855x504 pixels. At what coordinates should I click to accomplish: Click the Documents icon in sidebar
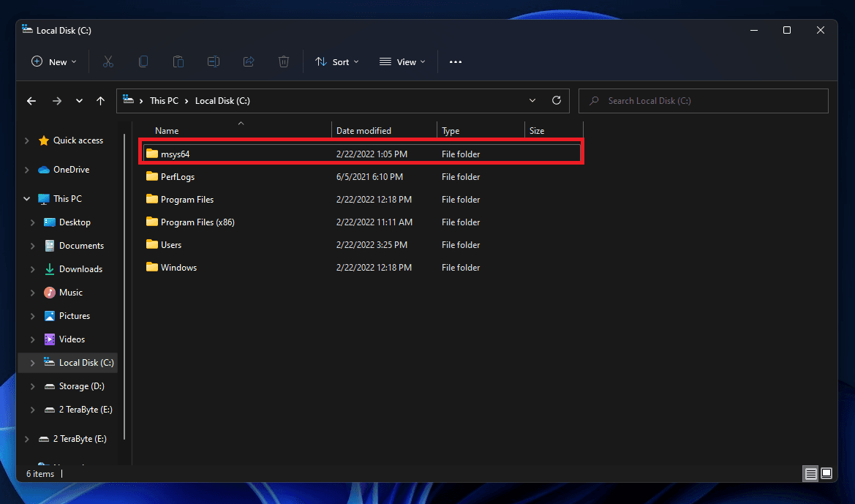tap(50, 246)
